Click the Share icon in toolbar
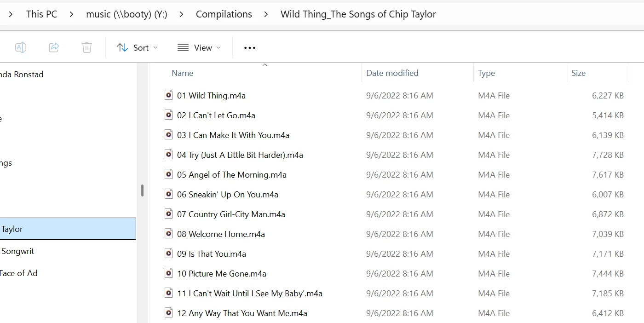 coord(54,47)
